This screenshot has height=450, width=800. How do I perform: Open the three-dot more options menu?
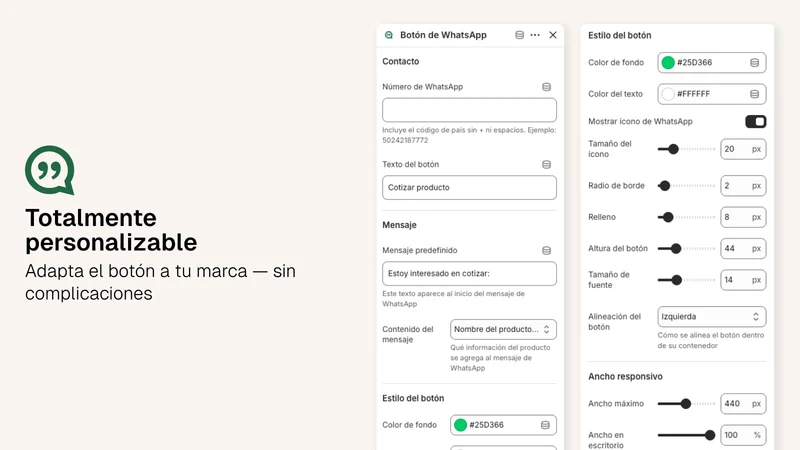click(x=535, y=35)
